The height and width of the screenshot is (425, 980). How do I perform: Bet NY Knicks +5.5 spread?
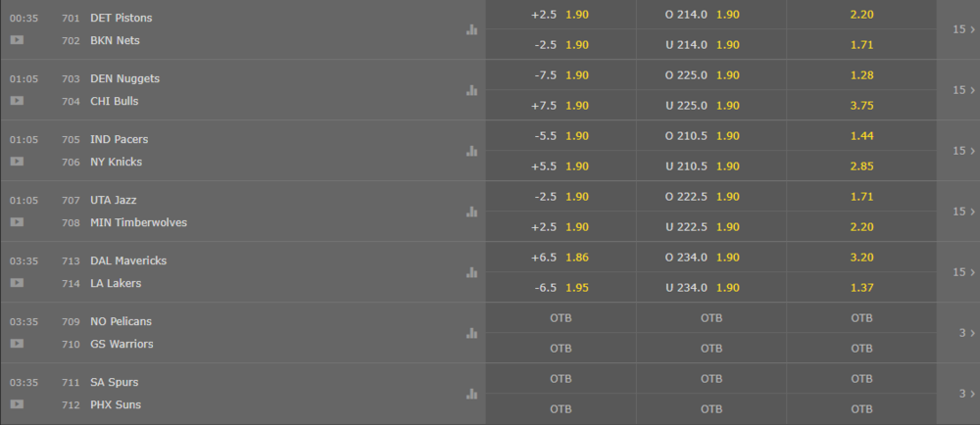[561, 166]
